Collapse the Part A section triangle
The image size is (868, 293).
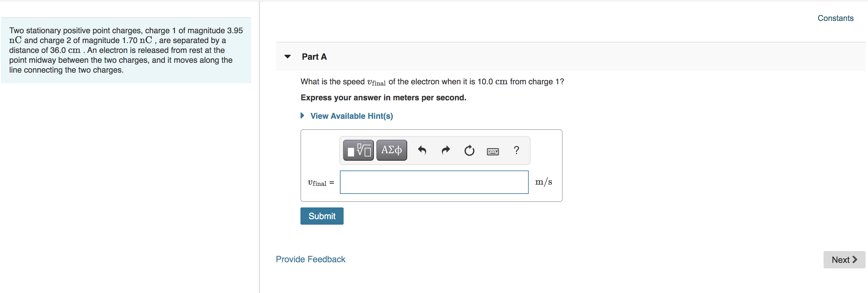click(287, 57)
